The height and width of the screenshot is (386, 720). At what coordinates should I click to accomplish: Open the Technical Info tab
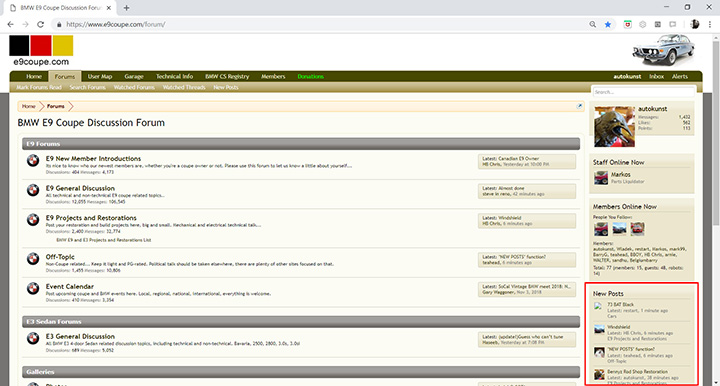coord(174,76)
